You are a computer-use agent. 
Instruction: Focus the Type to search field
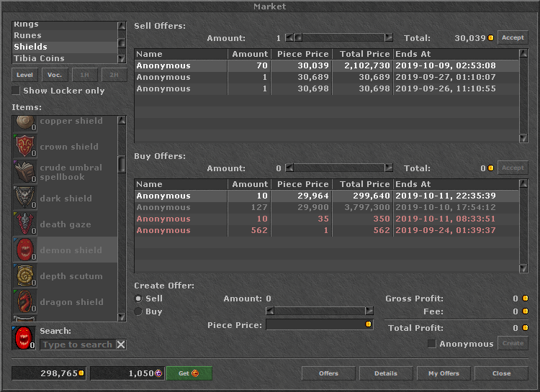point(78,345)
